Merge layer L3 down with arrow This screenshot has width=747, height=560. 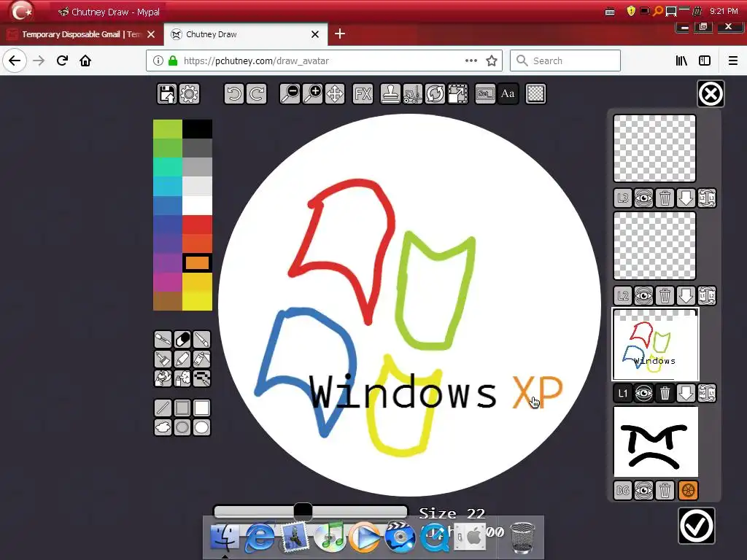pyautogui.click(x=686, y=198)
